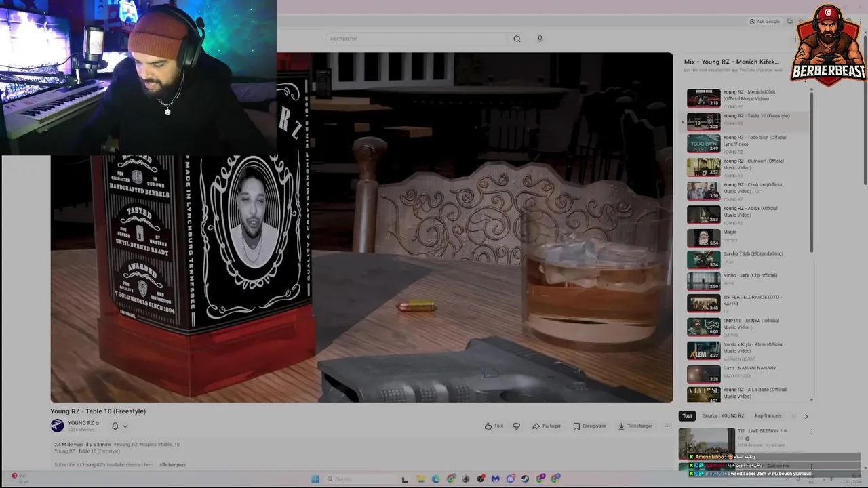Image resolution: width=868 pixels, height=488 pixels.
Task: Select the 'Source : YOUNG RZ' chip
Action: click(x=723, y=415)
